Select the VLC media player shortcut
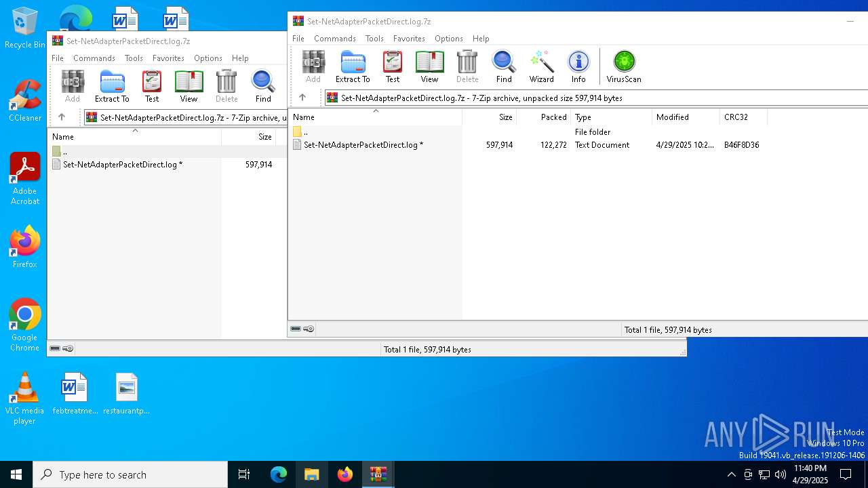The height and width of the screenshot is (488, 868). (x=24, y=399)
